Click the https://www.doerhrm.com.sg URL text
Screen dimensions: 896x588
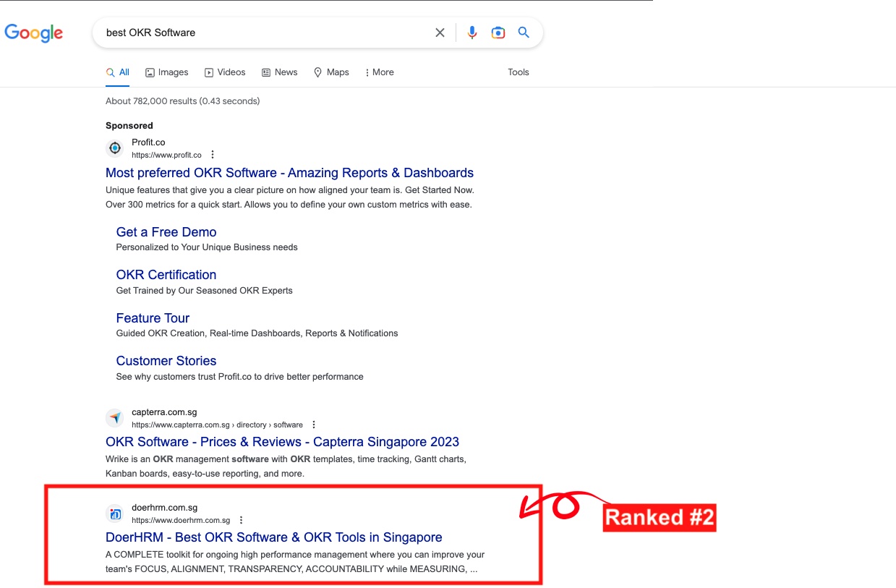tap(181, 521)
